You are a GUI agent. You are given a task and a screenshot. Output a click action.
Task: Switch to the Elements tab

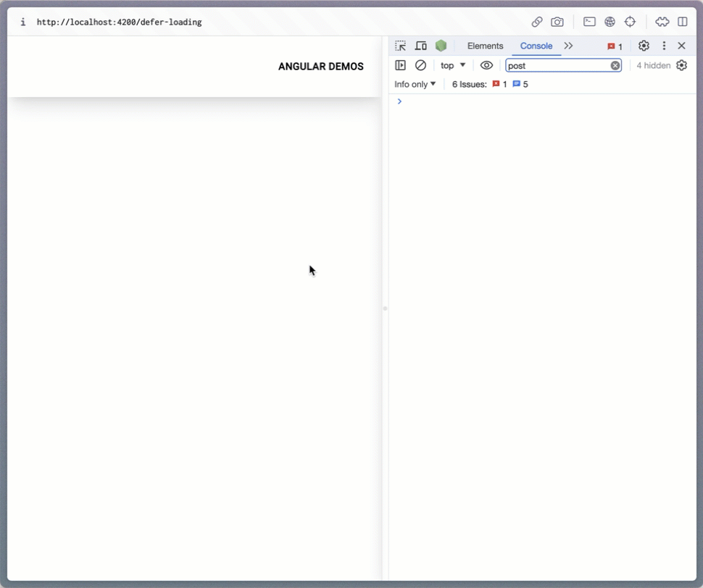tap(485, 46)
